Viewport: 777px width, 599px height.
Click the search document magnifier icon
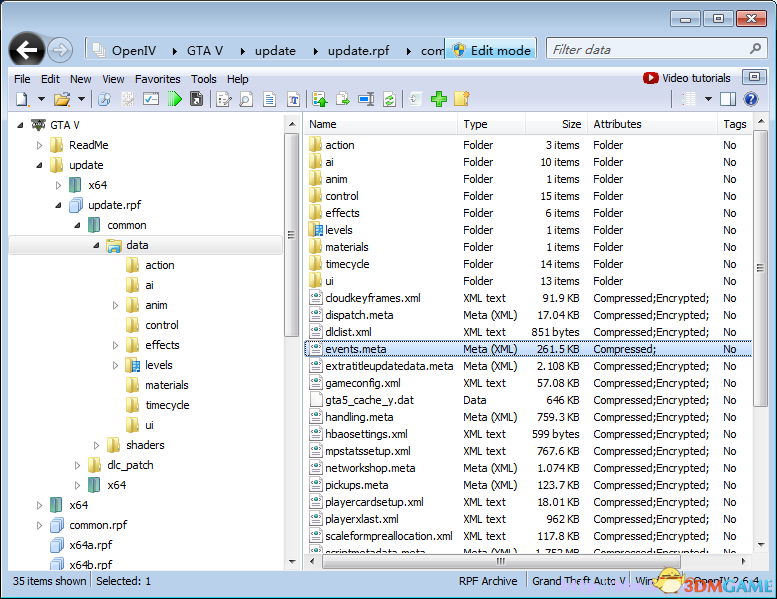246,99
